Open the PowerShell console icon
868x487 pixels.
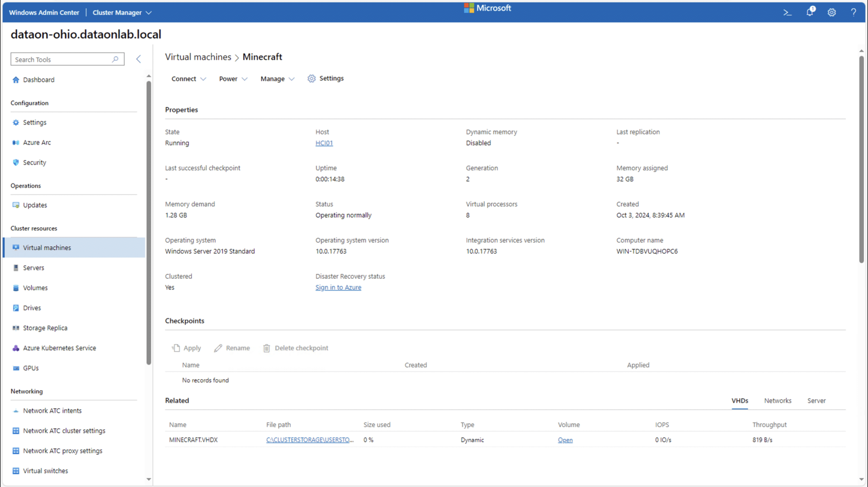point(788,13)
